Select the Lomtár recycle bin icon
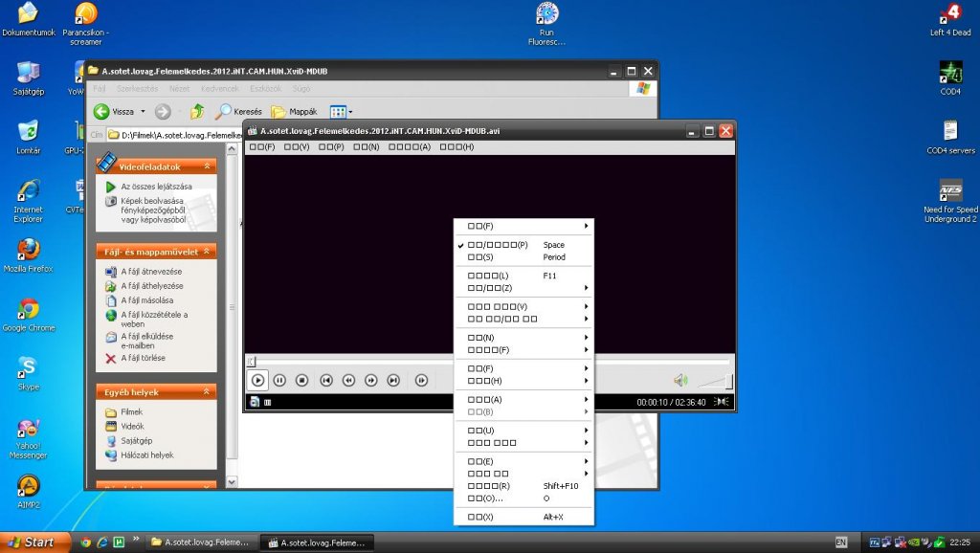The width and height of the screenshot is (980, 553). (28, 138)
